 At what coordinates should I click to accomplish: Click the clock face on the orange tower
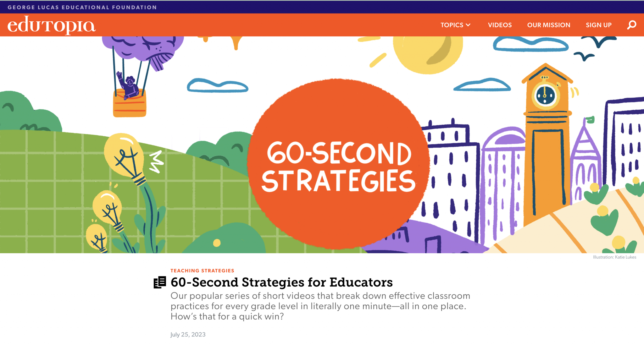point(545,95)
